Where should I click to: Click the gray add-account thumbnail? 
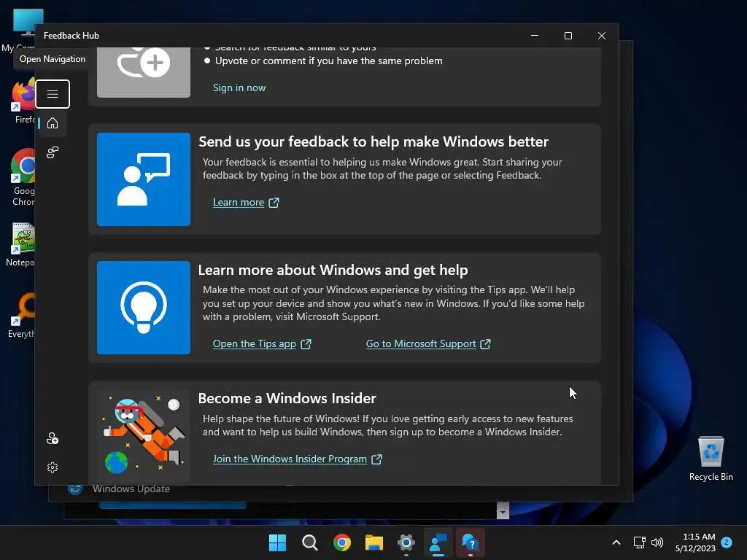144,72
